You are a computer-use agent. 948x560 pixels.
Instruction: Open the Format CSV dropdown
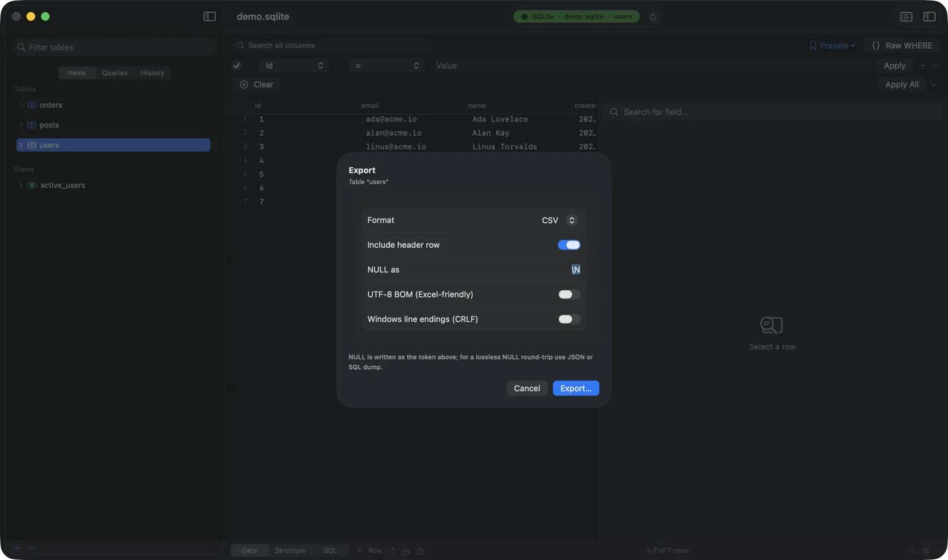(x=559, y=220)
